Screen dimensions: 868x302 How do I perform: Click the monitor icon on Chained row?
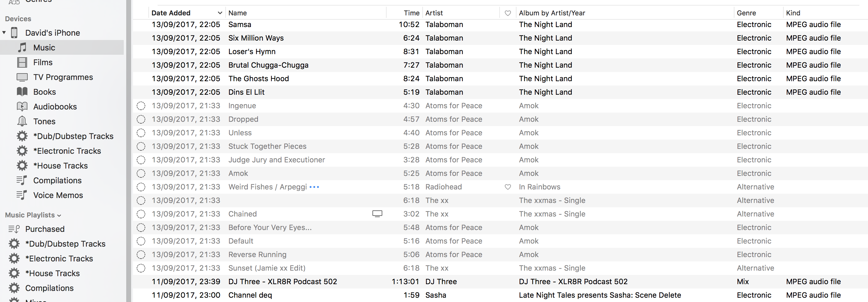click(377, 214)
